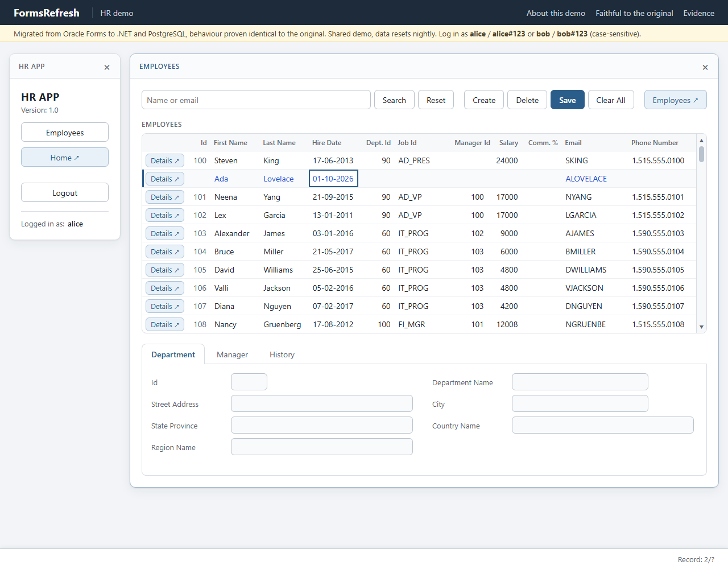This screenshot has height=569, width=728.
Task: Click the Search button
Action: click(x=394, y=100)
